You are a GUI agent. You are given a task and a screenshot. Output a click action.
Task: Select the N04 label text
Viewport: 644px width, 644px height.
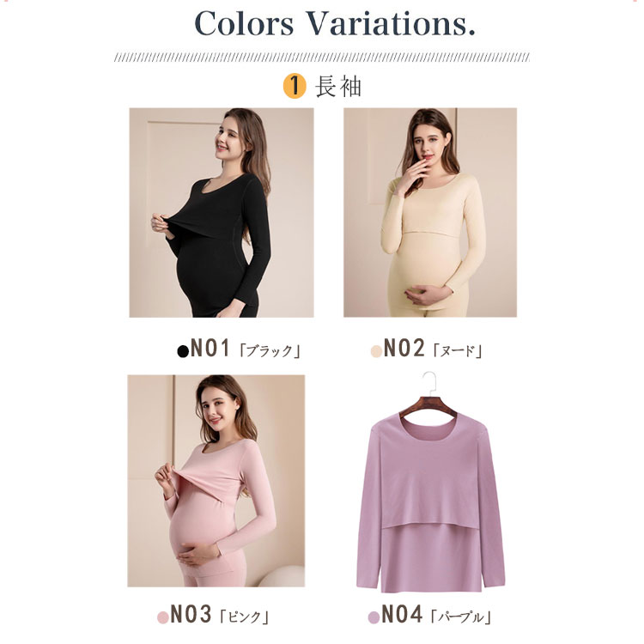tap(402, 615)
